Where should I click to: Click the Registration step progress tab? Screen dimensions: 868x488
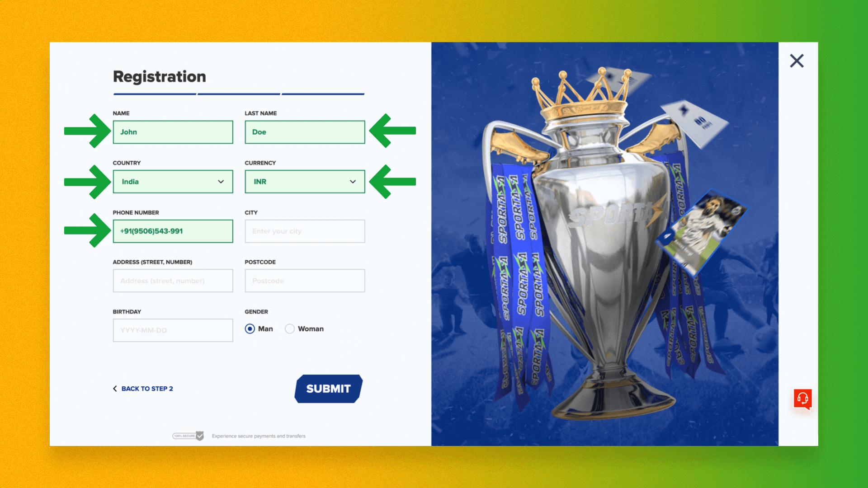pos(324,93)
